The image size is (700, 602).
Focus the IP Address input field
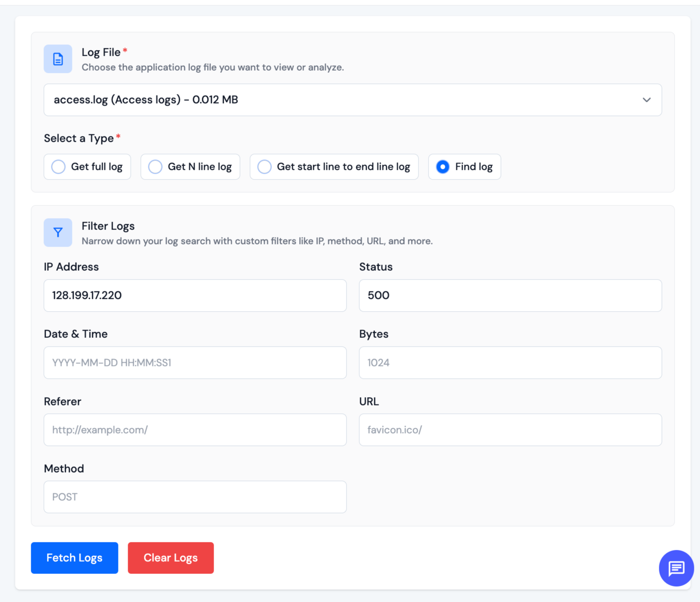tap(195, 296)
